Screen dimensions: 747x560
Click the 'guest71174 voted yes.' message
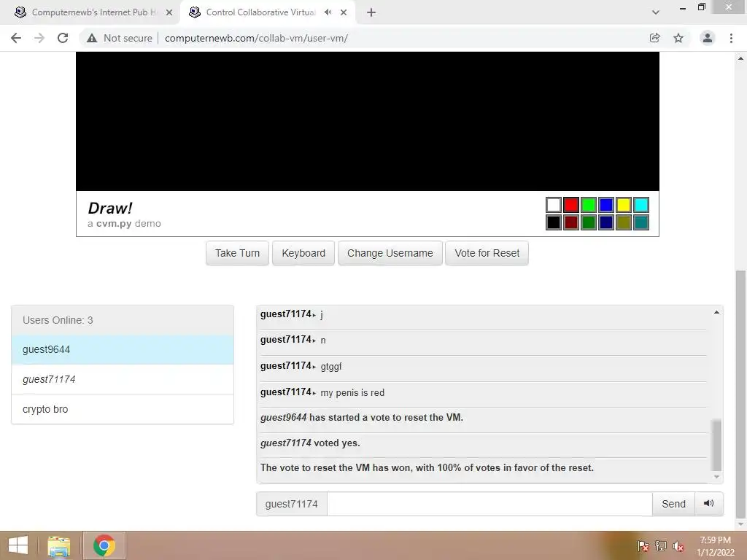(310, 443)
